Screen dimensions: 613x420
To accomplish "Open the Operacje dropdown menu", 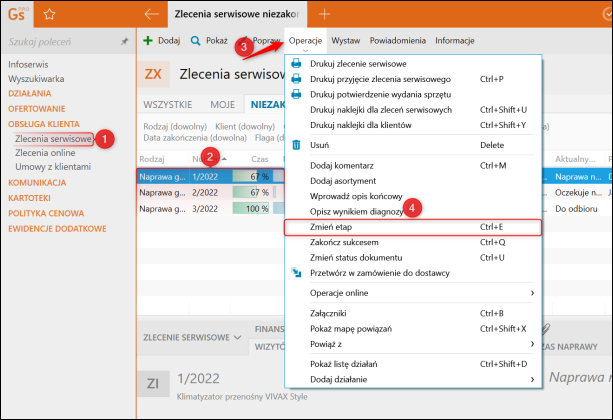I will point(305,41).
